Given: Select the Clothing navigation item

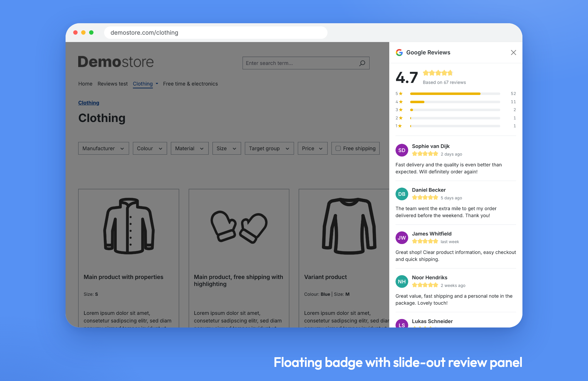Looking at the screenshot, I should coord(143,84).
